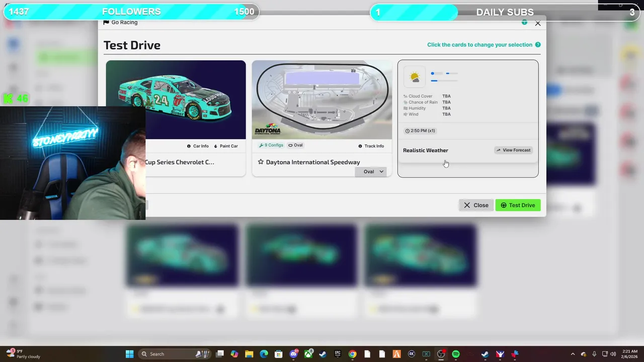Screen dimensions: 644x362
Task: Open the Track Info details
Action: 371,146
